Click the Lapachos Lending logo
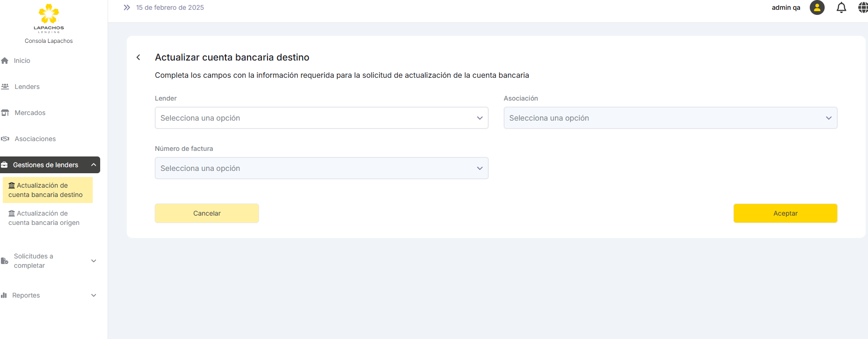 pos(48,18)
